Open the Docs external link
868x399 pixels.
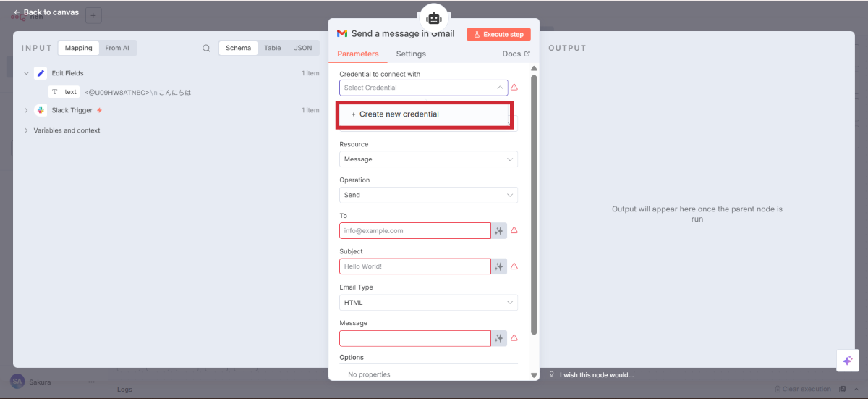516,54
